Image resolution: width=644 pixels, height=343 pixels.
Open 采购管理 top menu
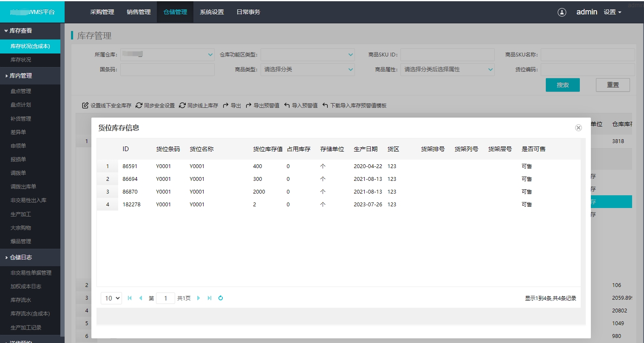click(102, 12)
